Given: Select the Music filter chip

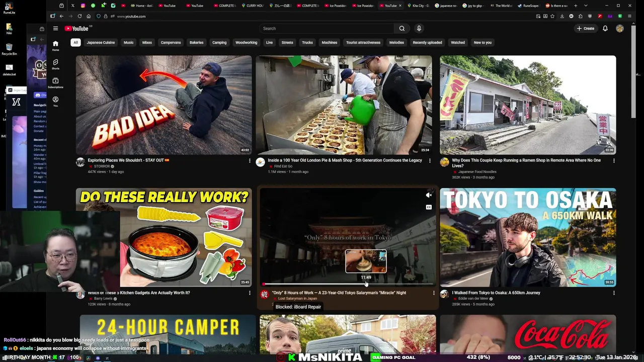Looking at the screenshot, I should click(128, 43).
